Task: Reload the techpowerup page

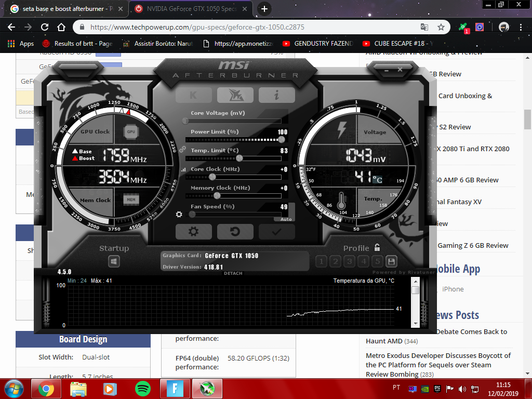Action: (45, 27)
